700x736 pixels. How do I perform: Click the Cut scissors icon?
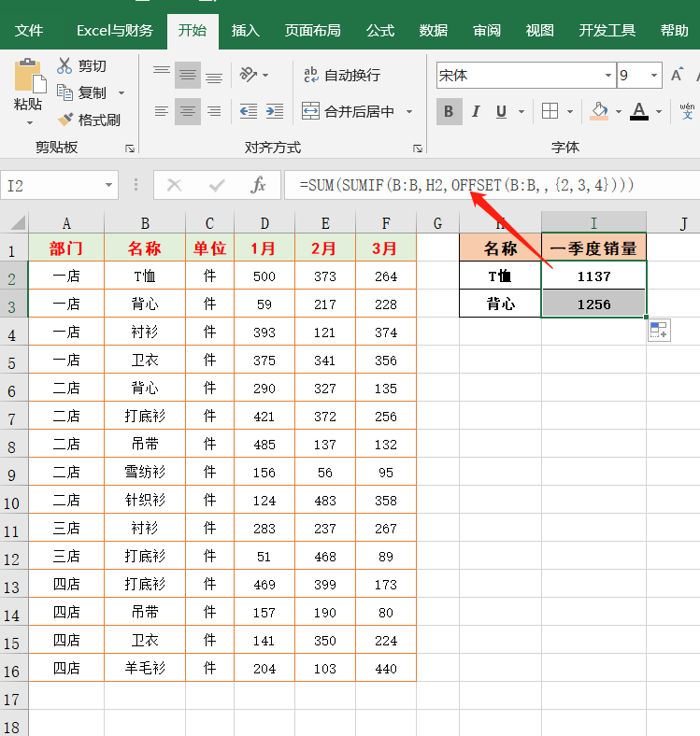(x=64, y=65)
